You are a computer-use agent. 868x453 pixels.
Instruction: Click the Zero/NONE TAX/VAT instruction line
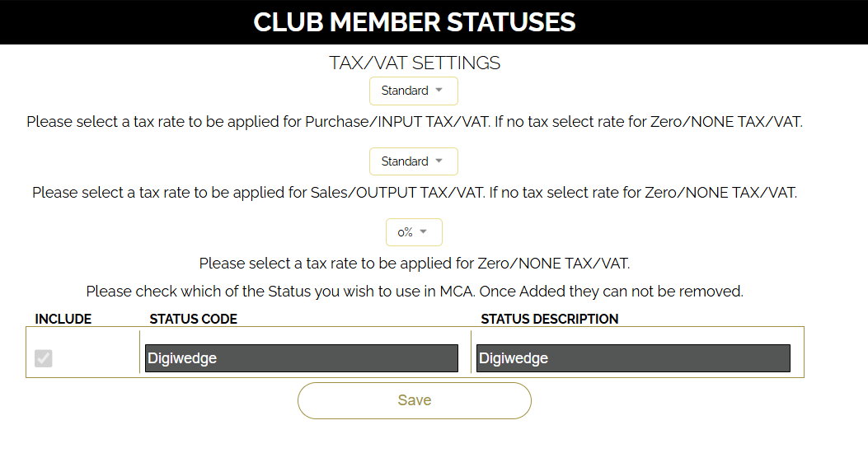(415, 264)
